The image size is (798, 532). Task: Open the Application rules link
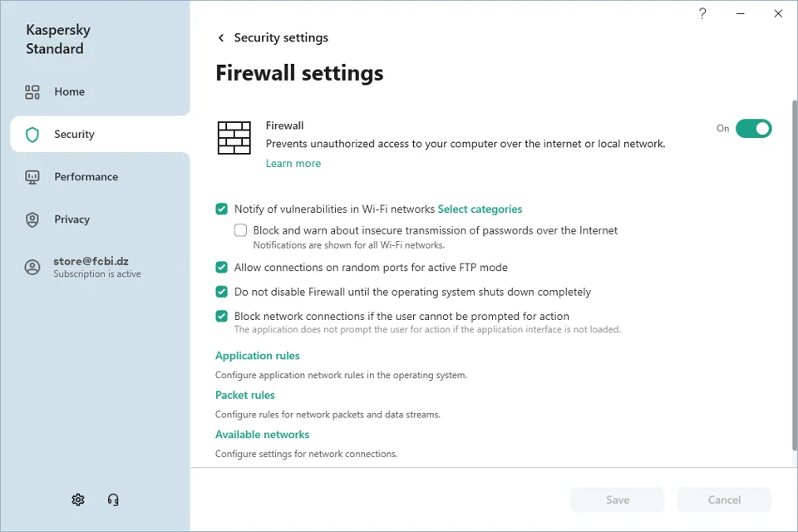[x=257, y=356]
